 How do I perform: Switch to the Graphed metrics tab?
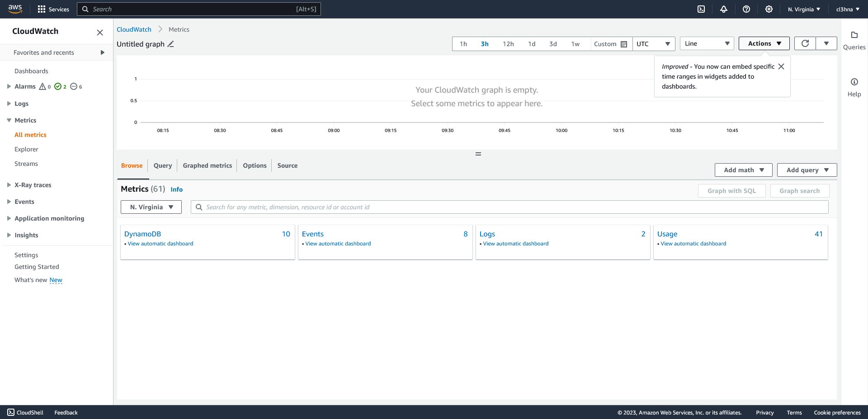208,165
